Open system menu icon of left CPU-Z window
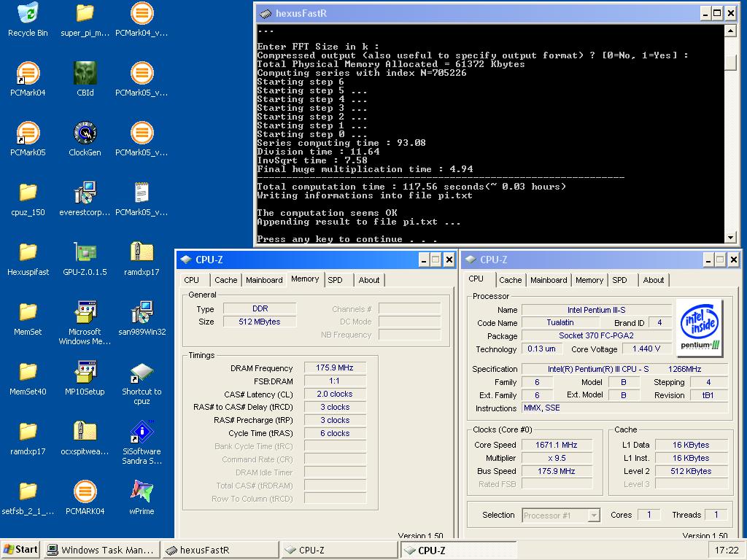The image size is (747, 560). [x=185, y=260]
